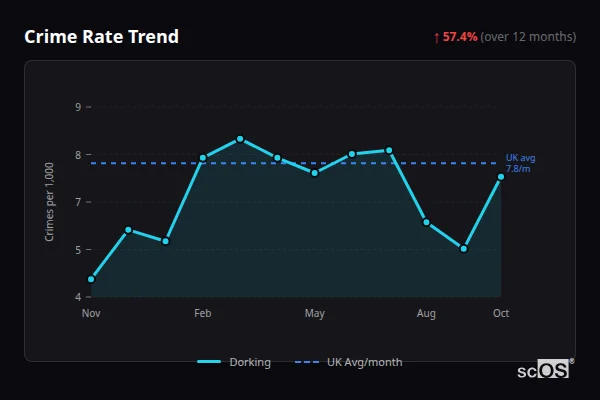Click the Feb x-axis label
The width and height of the screenshot is (600, 400).
[x=203, y=313]
